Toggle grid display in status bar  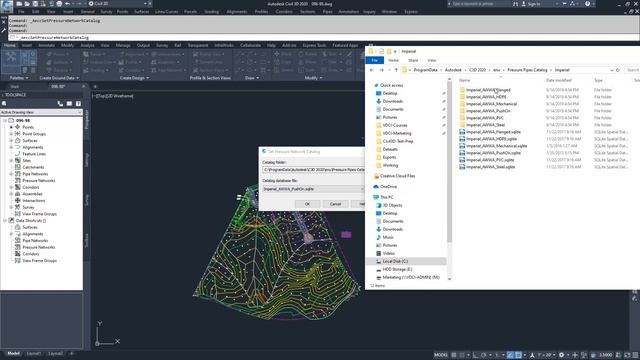pos(454,355)
